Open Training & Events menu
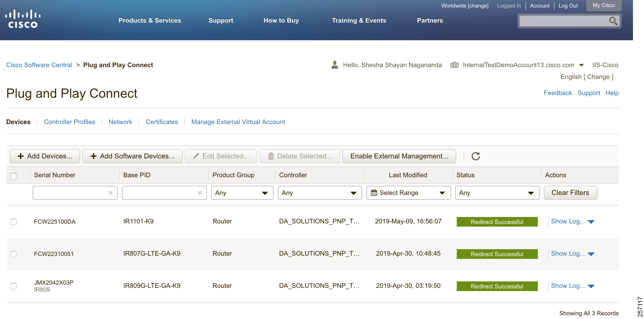 coord(359,20)
